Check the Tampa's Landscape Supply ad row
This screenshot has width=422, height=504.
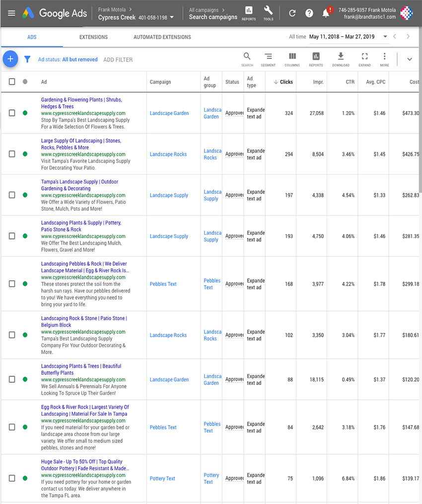coord(12,195)
